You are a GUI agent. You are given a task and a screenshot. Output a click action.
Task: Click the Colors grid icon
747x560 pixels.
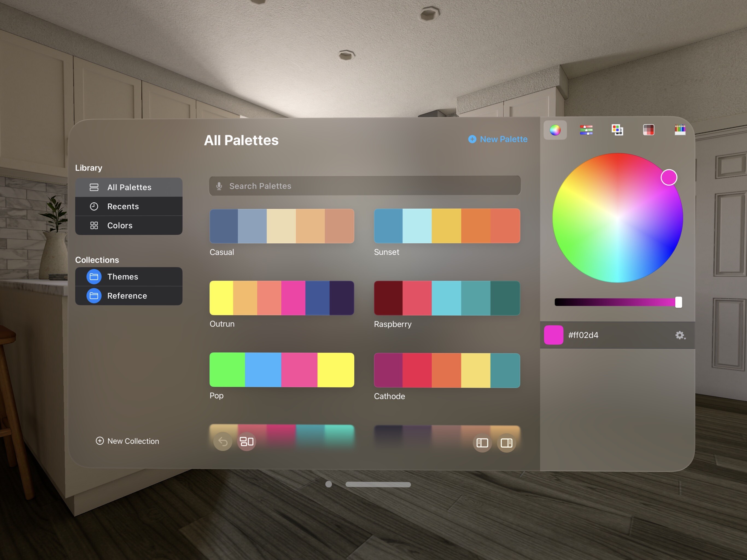pos(94,225)
